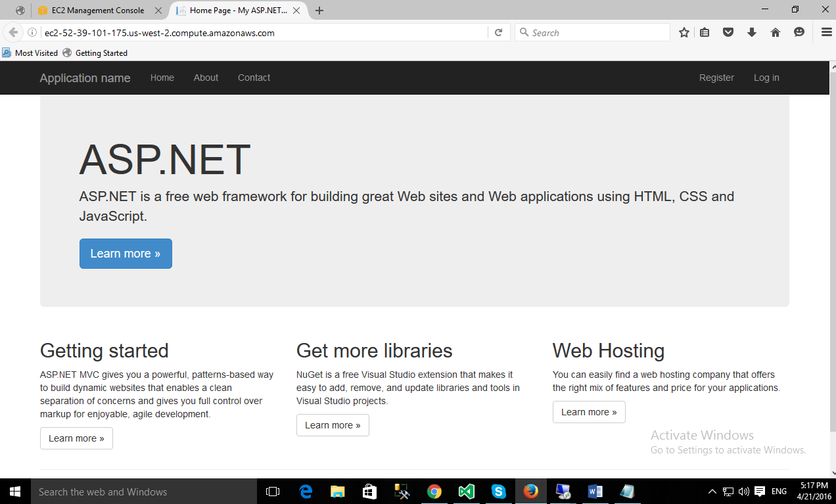The height and width of the screenshot is (504, 836).
Task: Open the Windows Start menu
Action: click(15, 492)
